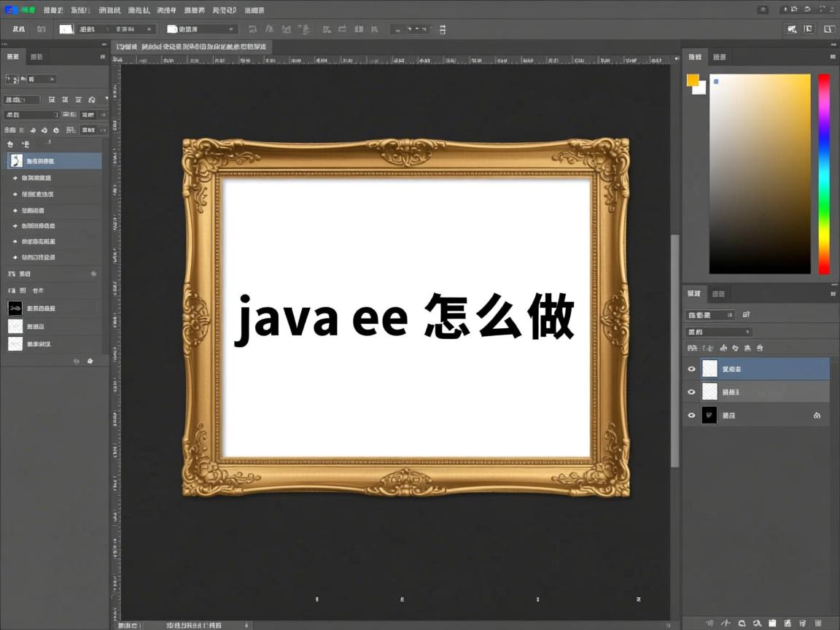Screen dimensions: 840x630
Task: Open the blend mode dropdown in the Layers panel
Action: coord(718,331)
